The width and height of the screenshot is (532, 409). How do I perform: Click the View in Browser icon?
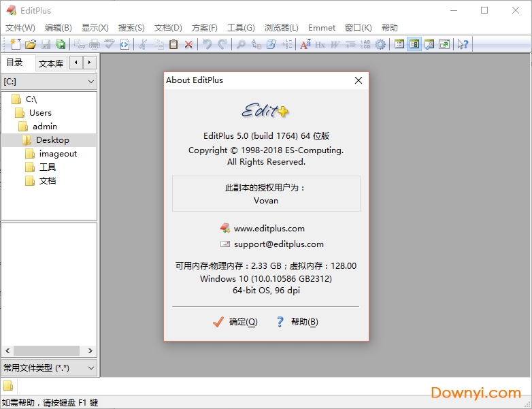[x=124, y=44]
